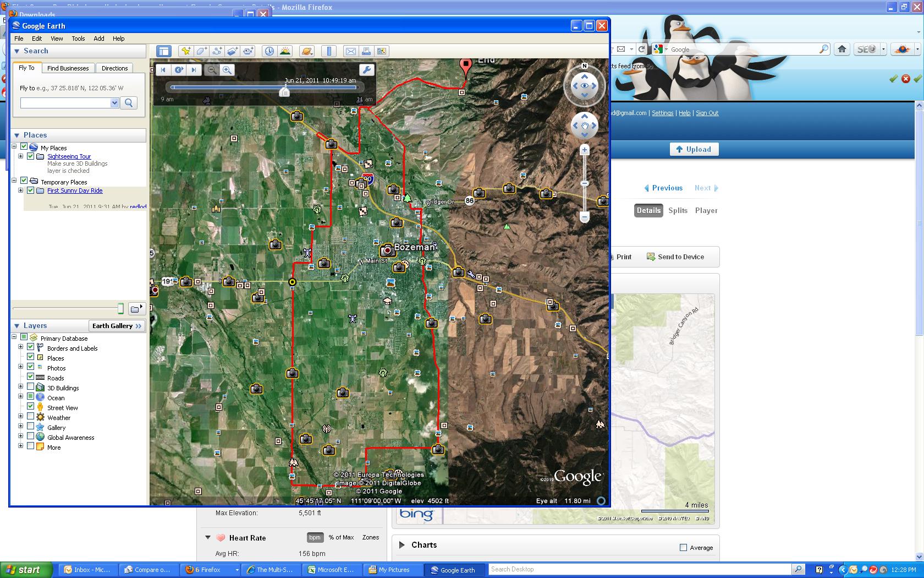924x578 pixels.
Task: Click the time slider thumb handle
Action: (x=284, y=91)
